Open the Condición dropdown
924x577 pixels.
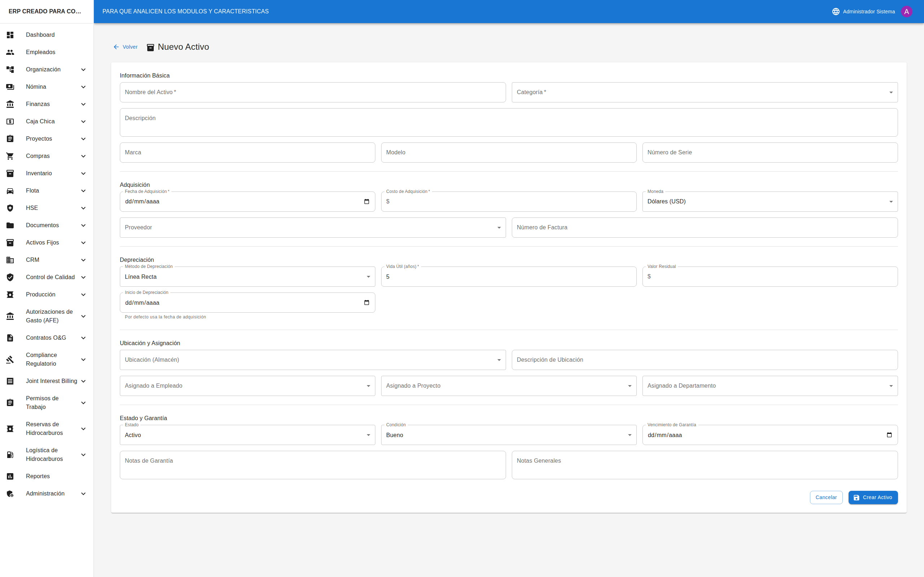click(508, 435)
